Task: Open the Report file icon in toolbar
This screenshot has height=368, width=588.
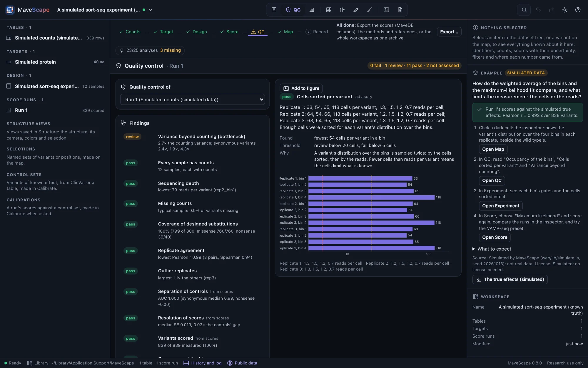Action: coord(400,10)
